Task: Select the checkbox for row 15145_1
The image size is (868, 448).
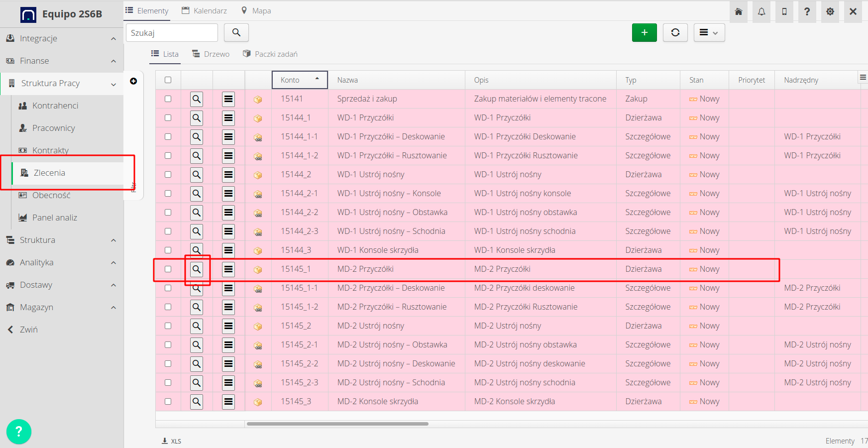Action: click(x=168, y=269)
